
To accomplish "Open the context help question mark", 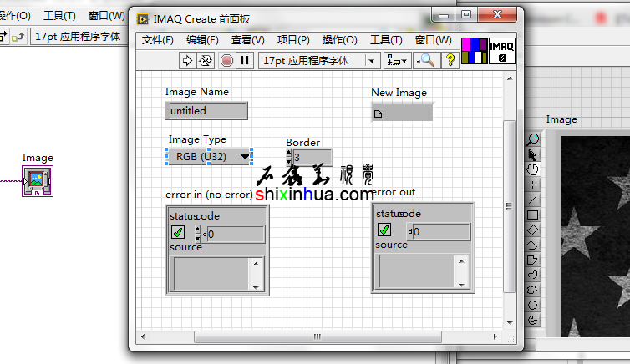I will pos(450,60).
